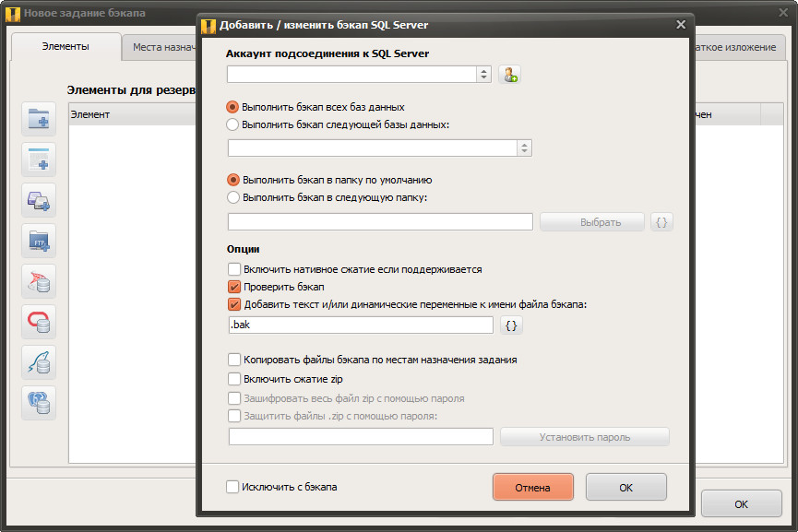Click the SQL Server backup icon in sidebar
The image size is (798, 532).
pos(39,281)
